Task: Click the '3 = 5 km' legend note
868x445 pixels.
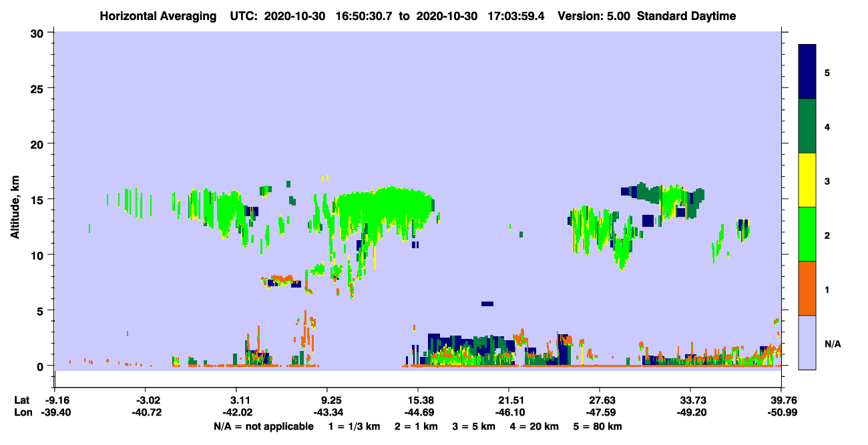Action: pyautogui.click(x=473, y=426)
